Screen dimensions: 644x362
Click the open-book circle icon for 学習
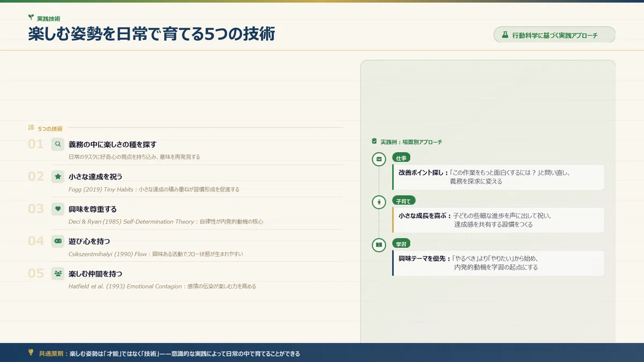[379, 245]
